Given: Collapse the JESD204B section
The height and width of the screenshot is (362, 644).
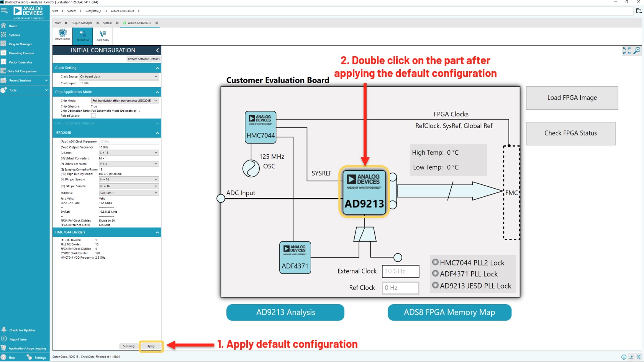Looking at the screenshot, I should click(157, 133).
